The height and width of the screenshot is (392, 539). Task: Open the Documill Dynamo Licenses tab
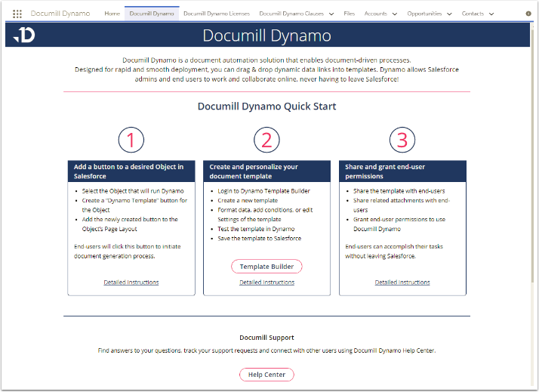(217, 14)
